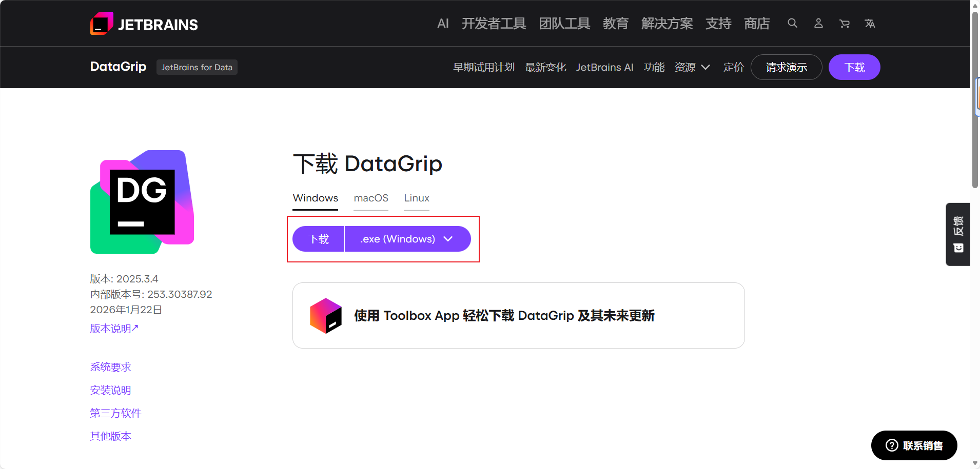Select the Windows tab
Viewport: 980px width, 469px height.
316,198
